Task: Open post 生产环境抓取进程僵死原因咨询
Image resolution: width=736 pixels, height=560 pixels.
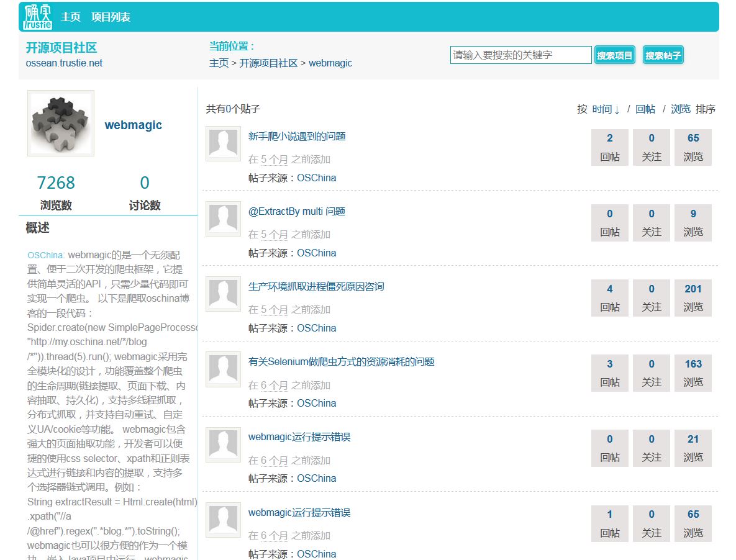Action: [316, 287]
